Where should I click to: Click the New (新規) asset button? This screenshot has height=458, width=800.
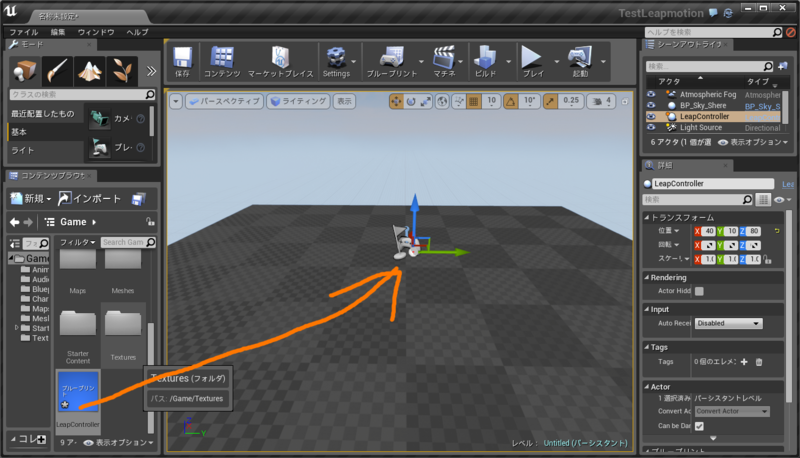31,198
